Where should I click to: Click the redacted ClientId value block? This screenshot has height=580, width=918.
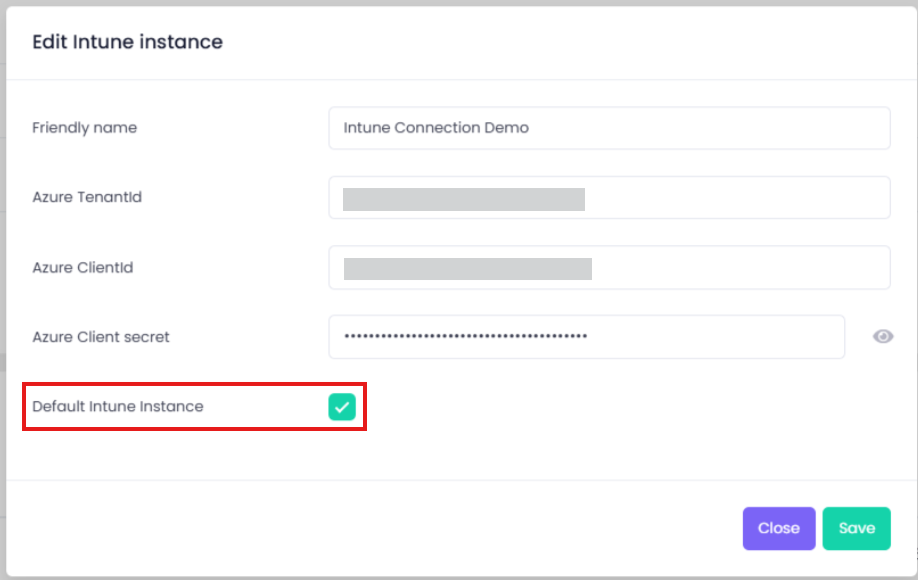pos(467,268)
